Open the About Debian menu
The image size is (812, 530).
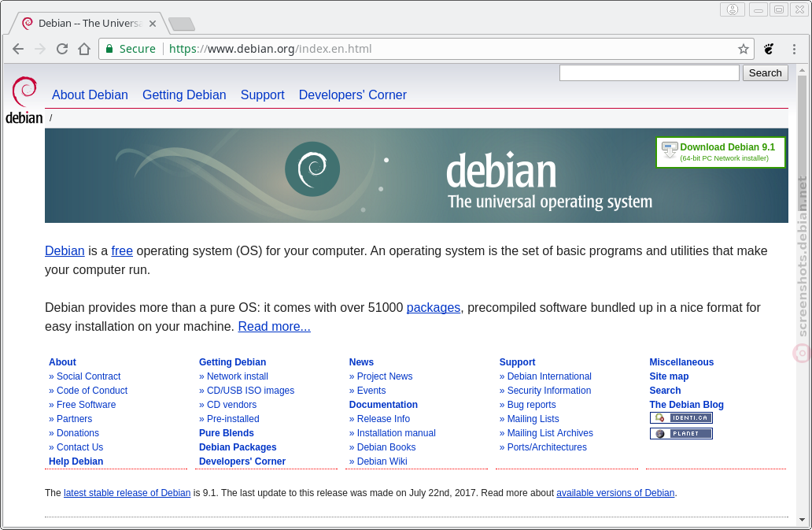pos(90,95)
